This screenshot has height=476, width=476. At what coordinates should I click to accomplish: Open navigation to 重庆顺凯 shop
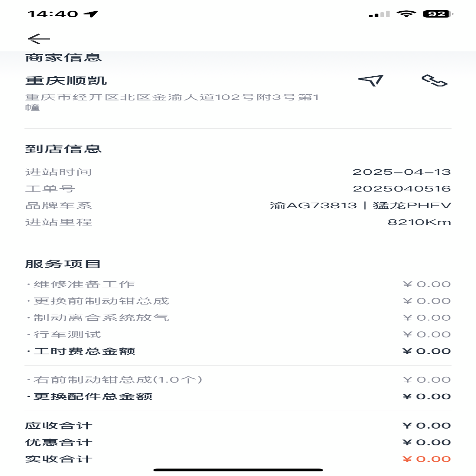[x=370, y=80]
